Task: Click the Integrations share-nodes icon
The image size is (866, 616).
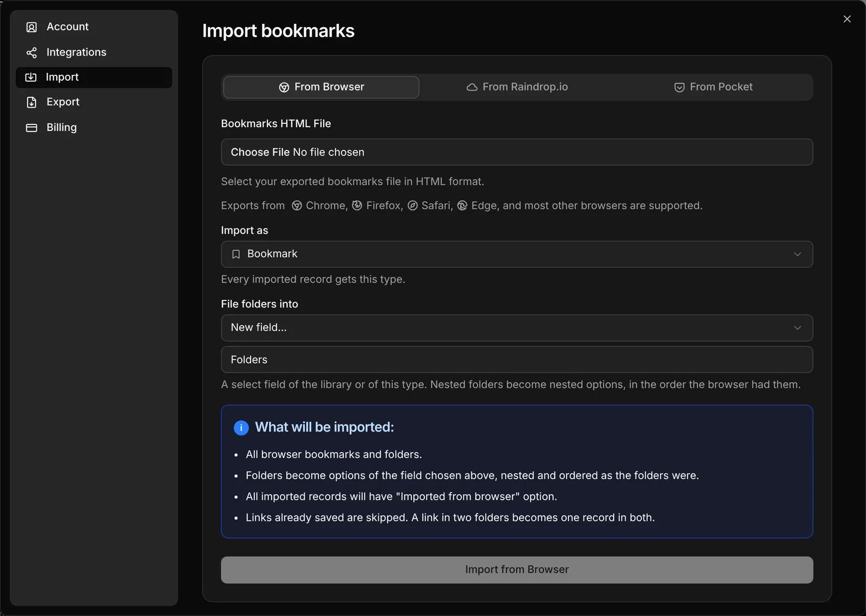Action: pyautogui.click(x=31, y=53)
